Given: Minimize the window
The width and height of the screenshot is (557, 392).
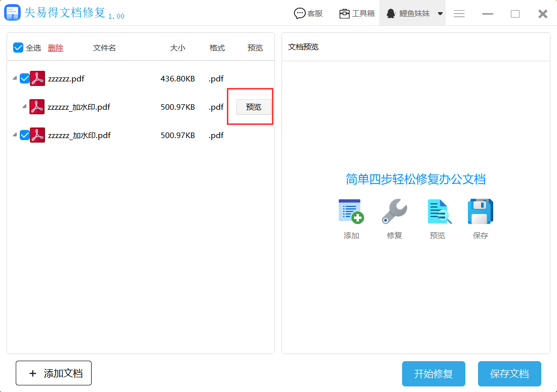Looking at the screenshot, I should (x=487, y=14).
